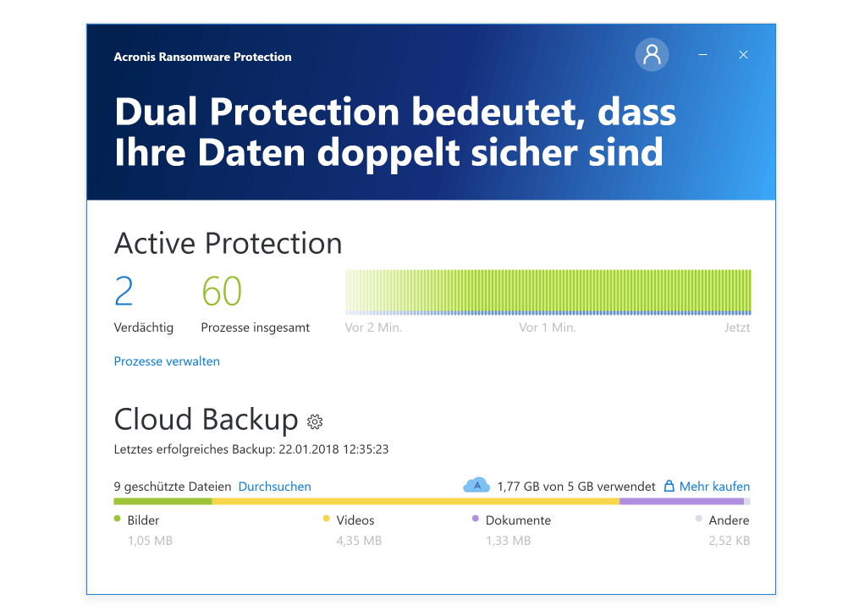Open Cloud Backup settings gear
The height and width of the screenshot is (616, 859).
(x=315, y=421)
